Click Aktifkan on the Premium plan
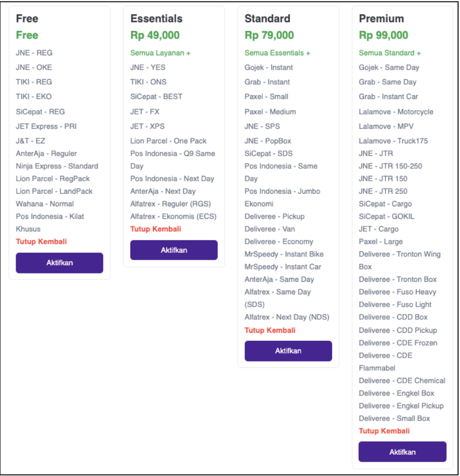Screen dimensions: 460x476 402,451
